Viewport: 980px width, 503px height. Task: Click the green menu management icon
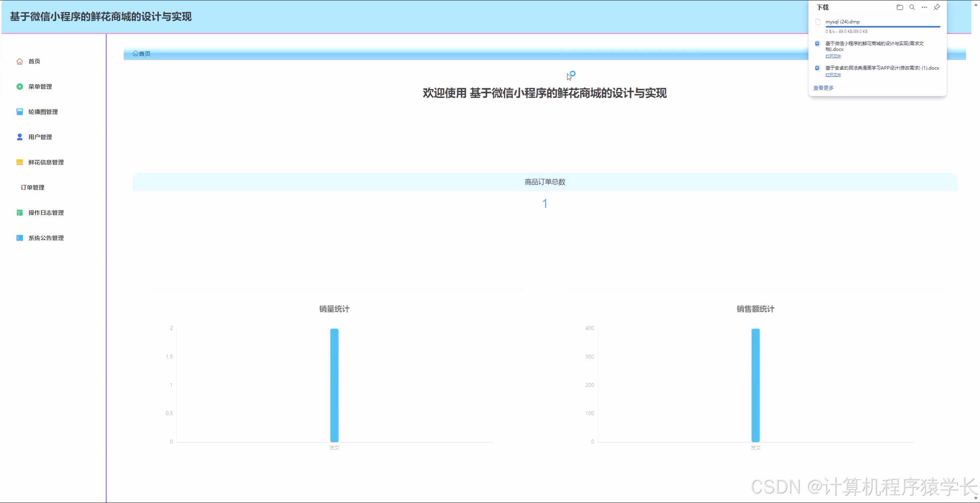coord(20,87)
